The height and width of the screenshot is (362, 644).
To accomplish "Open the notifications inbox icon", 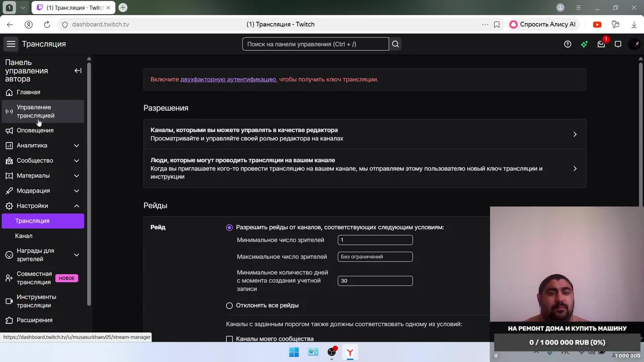I will [x=601, y=44].
